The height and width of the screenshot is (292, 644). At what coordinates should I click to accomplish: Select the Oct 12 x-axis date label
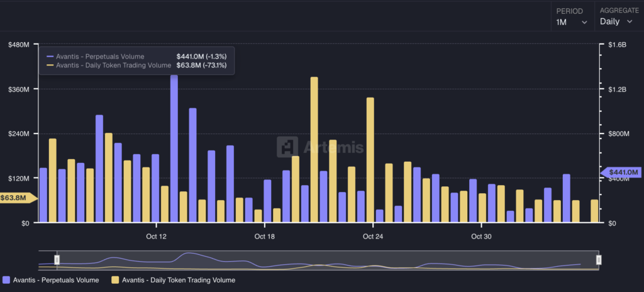click(156, 237)
